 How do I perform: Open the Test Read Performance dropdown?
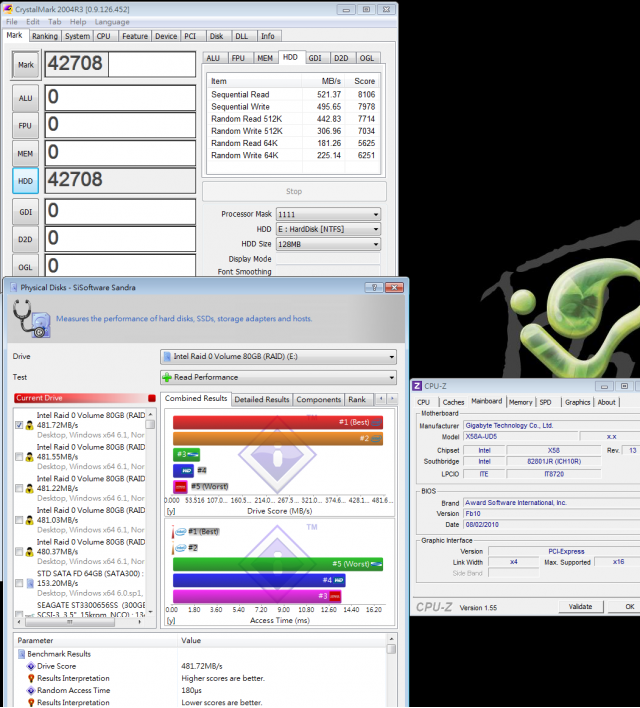coord(278,377)
